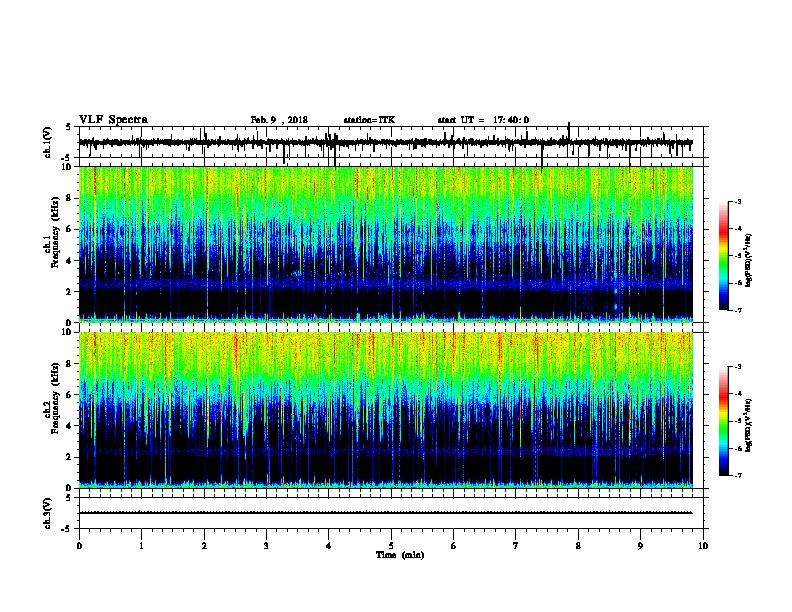Click the time axis end tick label "10"
This screenshot has width=792, height=612.
point(703,546)
